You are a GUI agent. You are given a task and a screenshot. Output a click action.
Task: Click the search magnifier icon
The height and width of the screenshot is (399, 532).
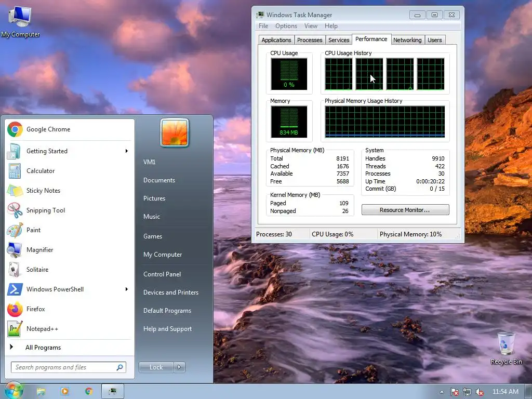(x=120, y=367)
